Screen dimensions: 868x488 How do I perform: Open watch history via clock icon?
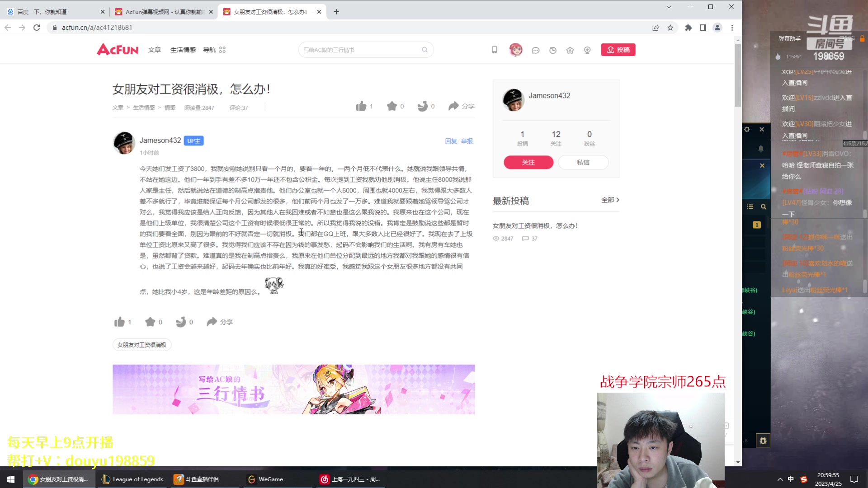[552, 50]
